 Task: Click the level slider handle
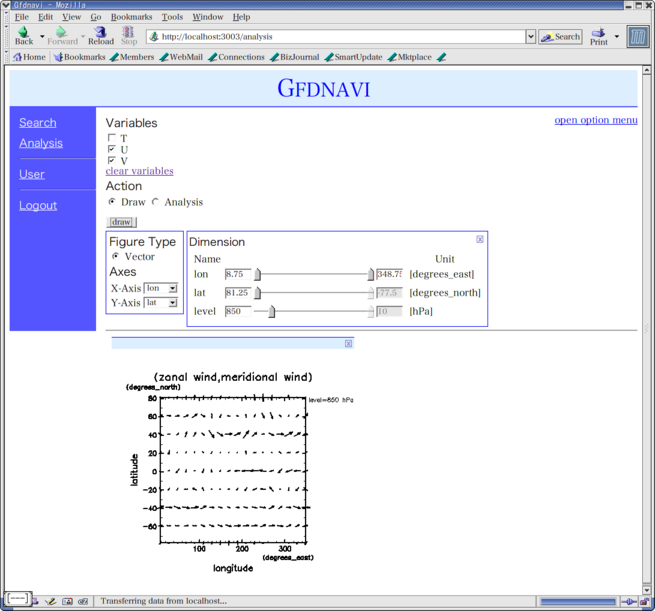271,312
